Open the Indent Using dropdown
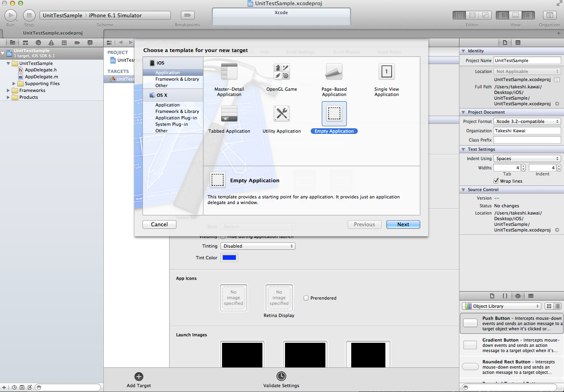This screenshot has height=392, width=564. point(527,158)
